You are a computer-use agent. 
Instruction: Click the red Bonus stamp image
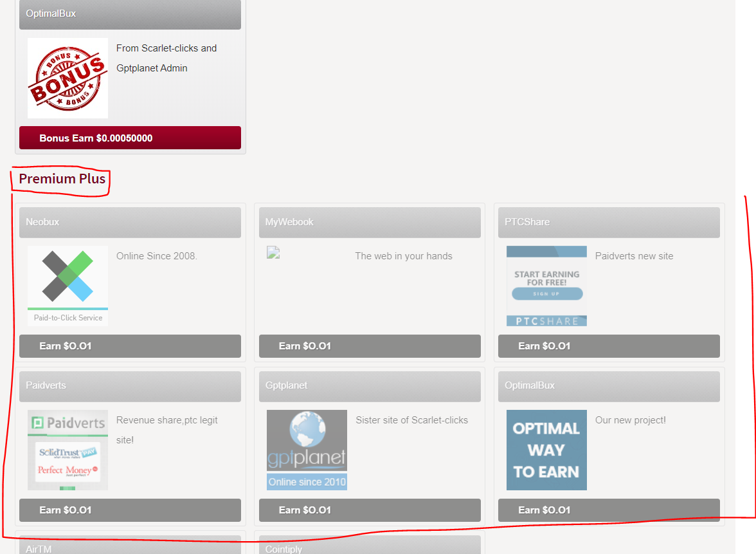click(x=67, y=78)
